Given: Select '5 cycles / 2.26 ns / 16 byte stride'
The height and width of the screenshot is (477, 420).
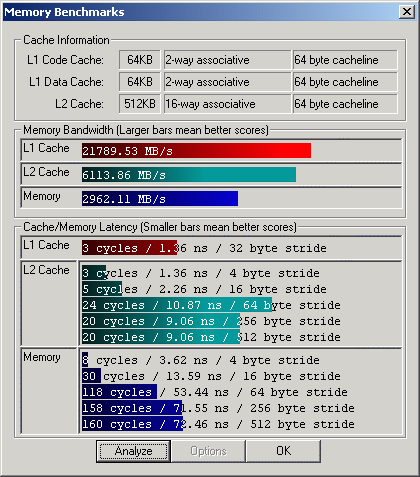Looking at the screenshot, I should 204,289.
